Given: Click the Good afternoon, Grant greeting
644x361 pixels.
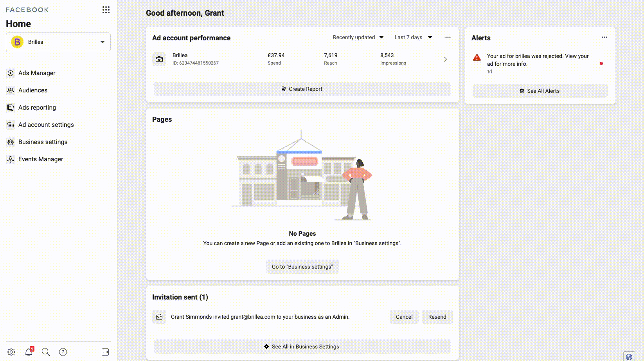Looking at the screenshot, I should click(x=185, y=13).
